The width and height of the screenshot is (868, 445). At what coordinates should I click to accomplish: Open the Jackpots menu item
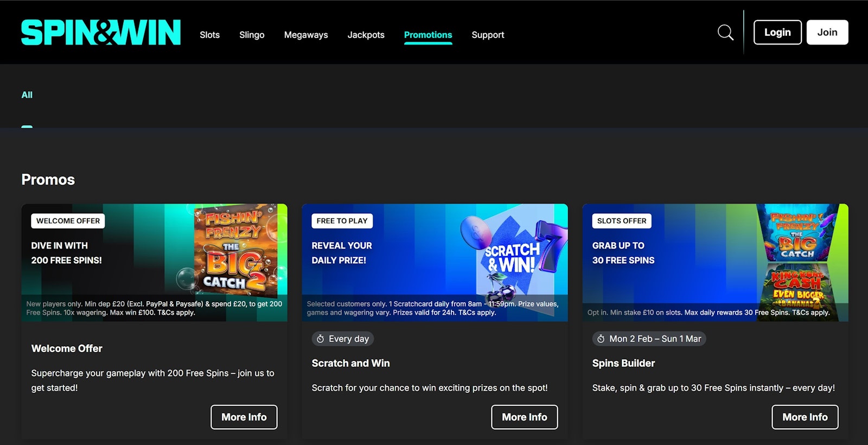pos(366,35)
